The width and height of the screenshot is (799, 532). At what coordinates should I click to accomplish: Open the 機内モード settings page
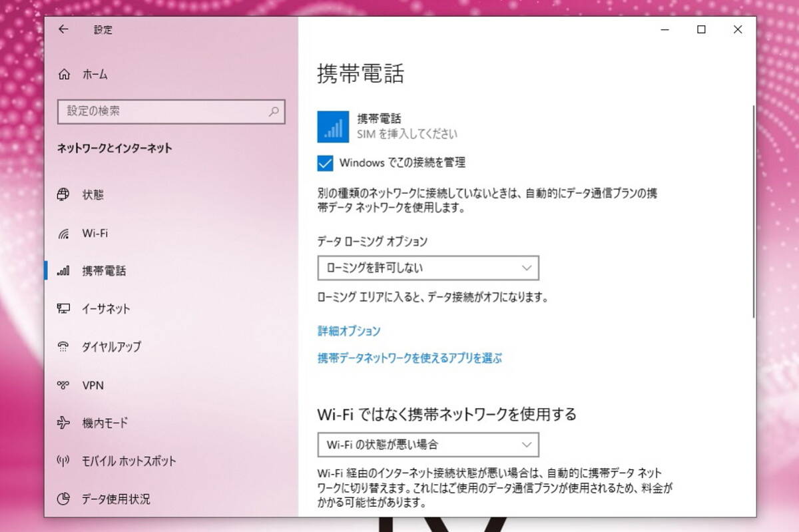click(171, 423)
